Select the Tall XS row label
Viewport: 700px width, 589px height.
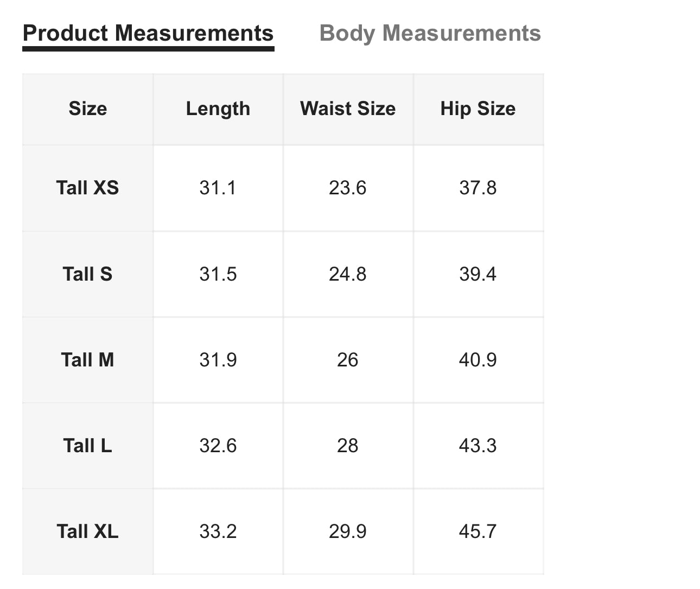(88, 188)
